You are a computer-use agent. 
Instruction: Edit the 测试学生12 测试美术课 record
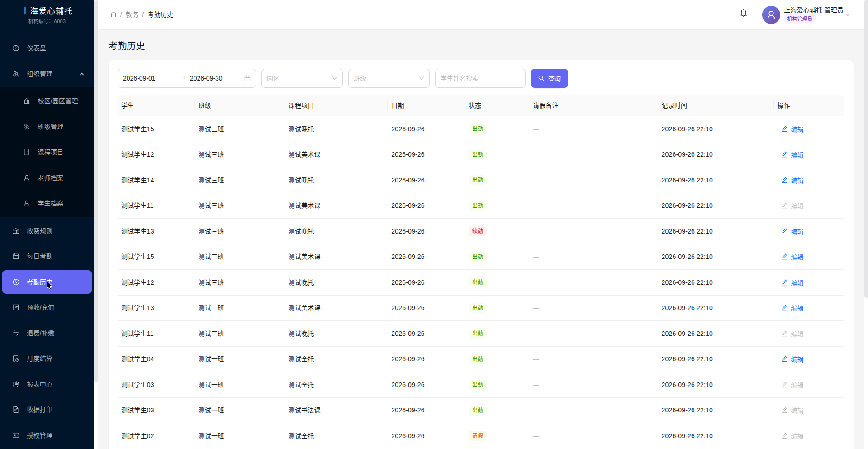[x=792, y=155]
